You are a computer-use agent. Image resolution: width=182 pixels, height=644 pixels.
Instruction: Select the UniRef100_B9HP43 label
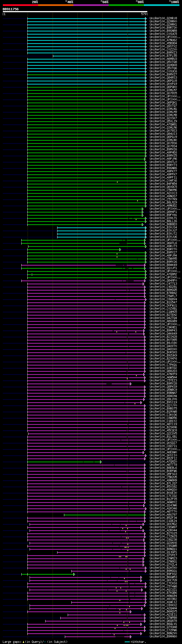[163, 330]
